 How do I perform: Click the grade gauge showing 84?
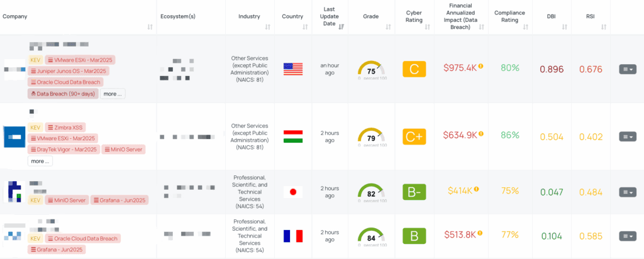[371, 235]
